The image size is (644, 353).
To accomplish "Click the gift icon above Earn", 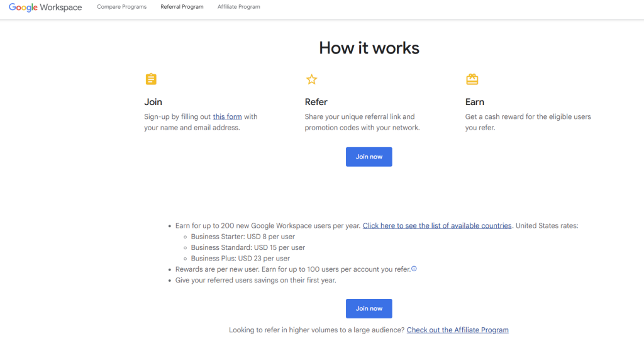I will [x=472, y=79].
